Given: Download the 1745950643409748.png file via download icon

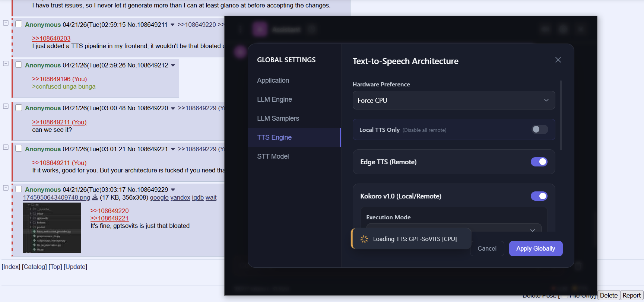Looking at the screenshot, I should 95,197.
